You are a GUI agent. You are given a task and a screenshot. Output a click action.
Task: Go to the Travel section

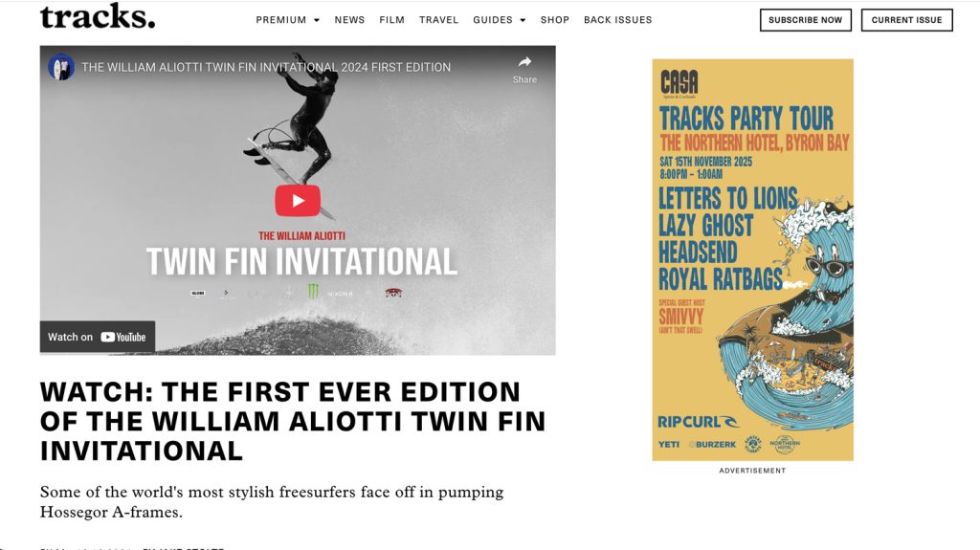pyautogui.click(x=438, y=20)
